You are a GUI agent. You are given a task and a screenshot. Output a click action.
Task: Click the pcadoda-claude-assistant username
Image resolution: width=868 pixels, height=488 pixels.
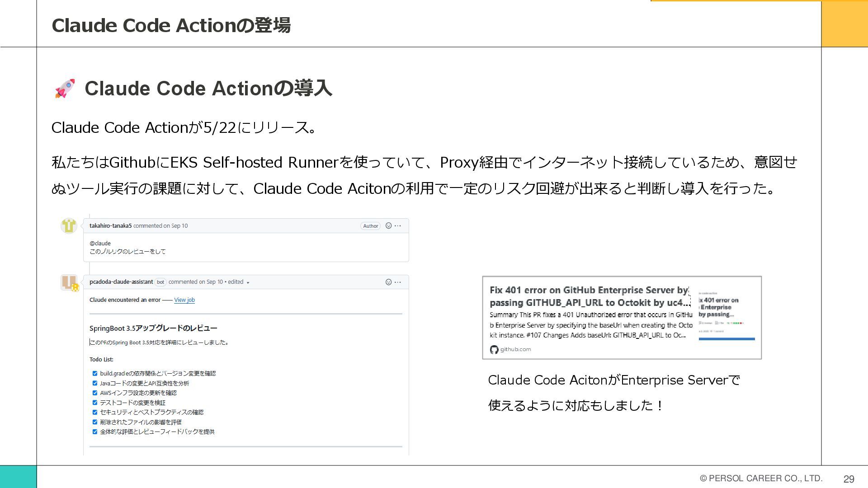[121, 282]
